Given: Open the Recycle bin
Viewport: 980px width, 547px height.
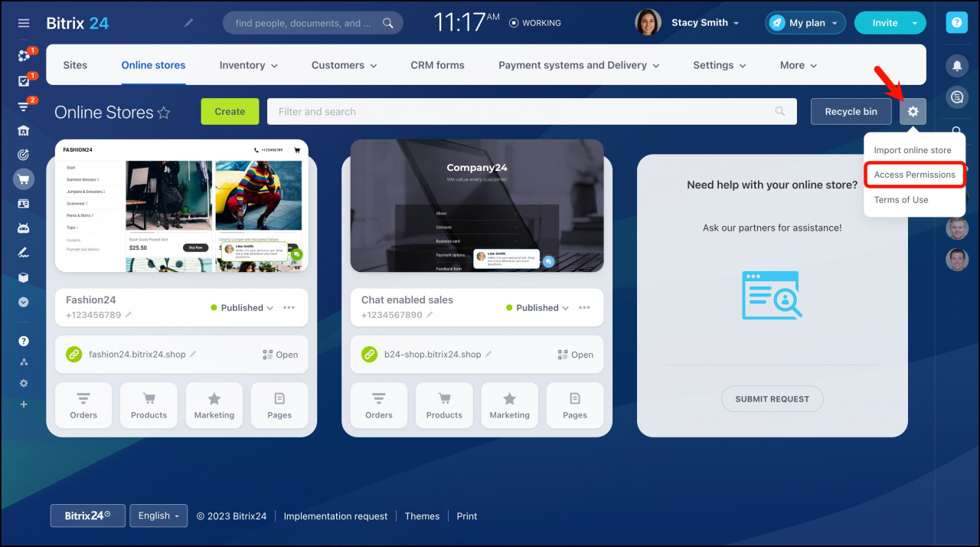Looking at the screenshot, I should [x=851, y=112].
